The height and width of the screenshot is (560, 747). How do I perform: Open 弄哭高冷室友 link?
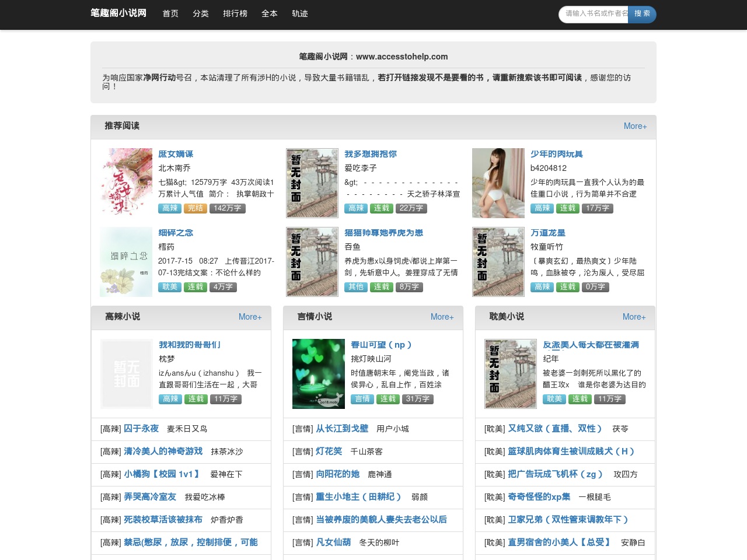pyautogui.click(x=150, y=497)
